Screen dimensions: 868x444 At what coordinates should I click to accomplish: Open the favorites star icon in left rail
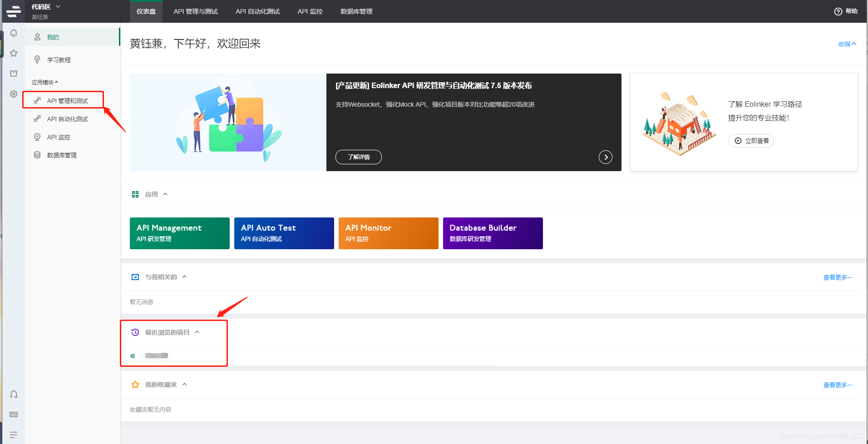[x=14, y=53]
